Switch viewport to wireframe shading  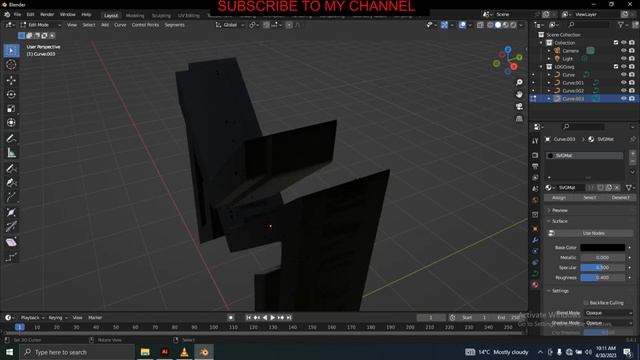(x=490, y=25)
